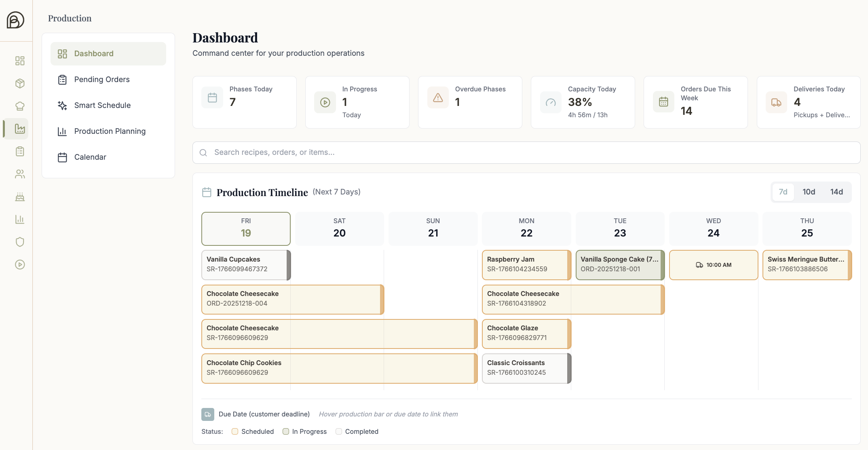This screenshot has width=868, height=450.
Task: Go to Production Planning
Action: (x=110, y=131)
